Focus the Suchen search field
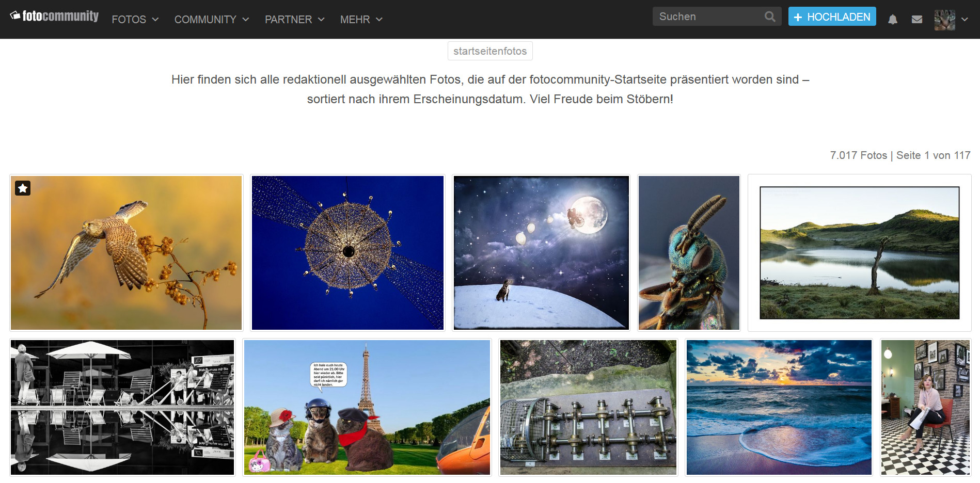This screenshot has height=483, width=980. (x=708, y=17)
